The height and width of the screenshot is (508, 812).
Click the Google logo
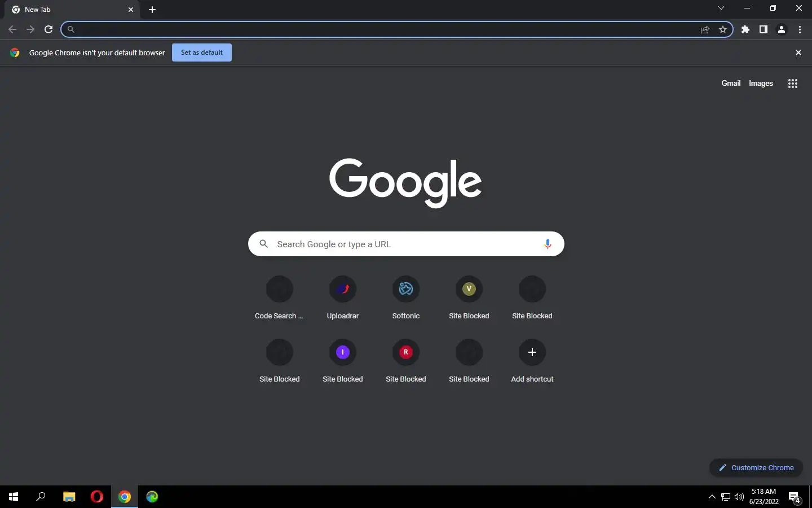[405, 182]
